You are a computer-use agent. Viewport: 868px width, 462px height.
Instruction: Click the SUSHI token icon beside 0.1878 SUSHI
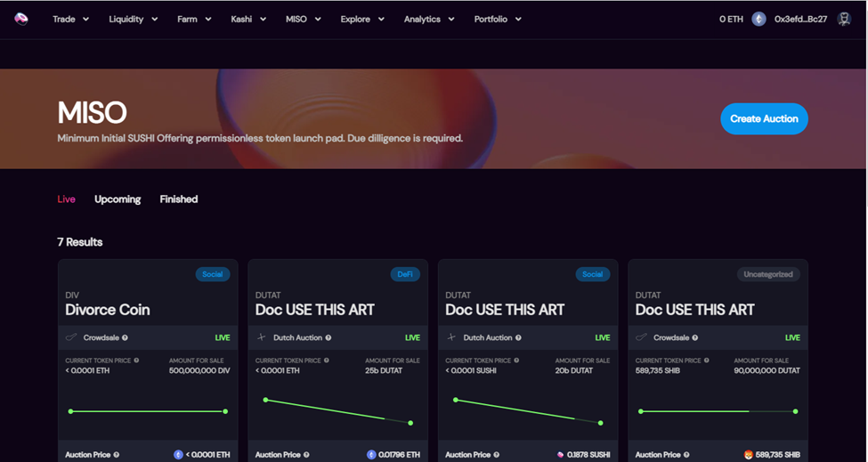pos(560,455)
